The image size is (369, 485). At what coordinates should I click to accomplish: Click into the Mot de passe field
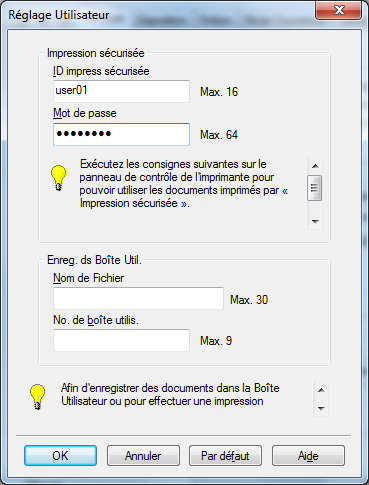click(121, 134)
